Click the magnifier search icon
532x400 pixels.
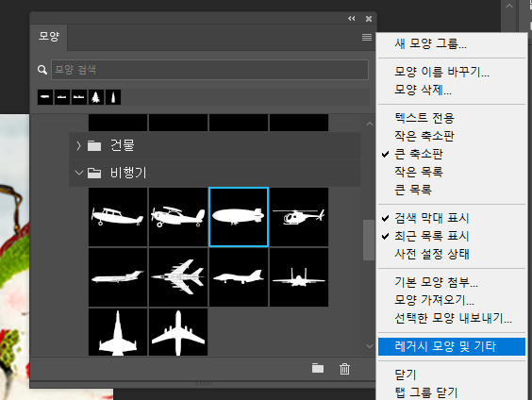42,70
